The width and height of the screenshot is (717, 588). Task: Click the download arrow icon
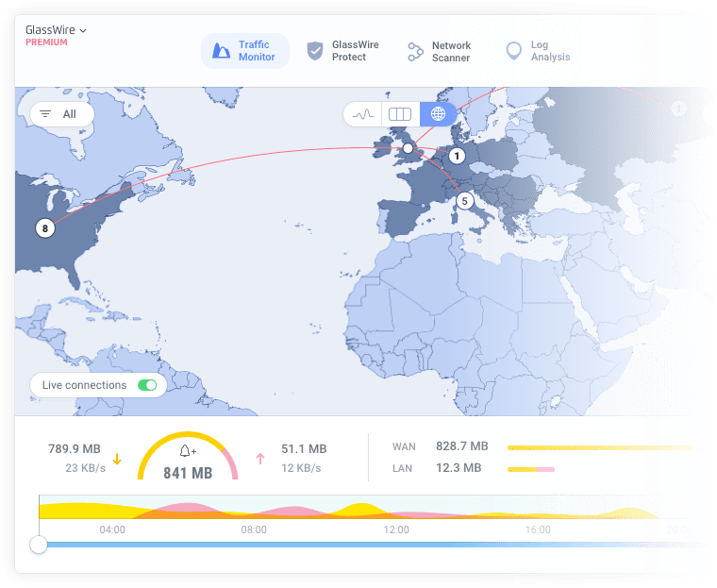[117, 460]
